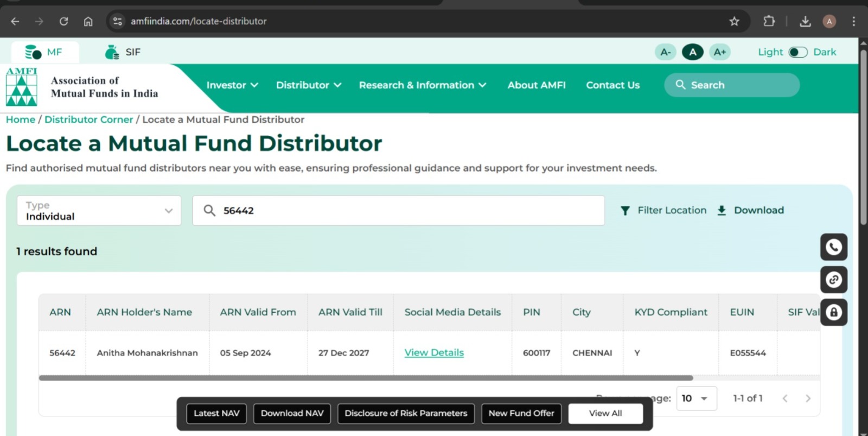
Task: Open the floating phone contact button
Action: pos(834,247)
